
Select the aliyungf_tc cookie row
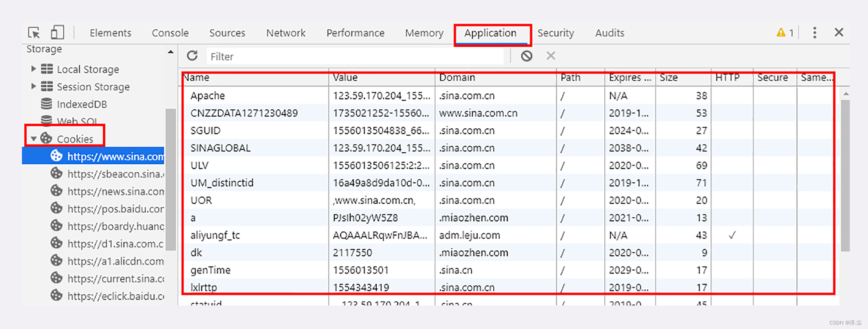click(508, 235)
